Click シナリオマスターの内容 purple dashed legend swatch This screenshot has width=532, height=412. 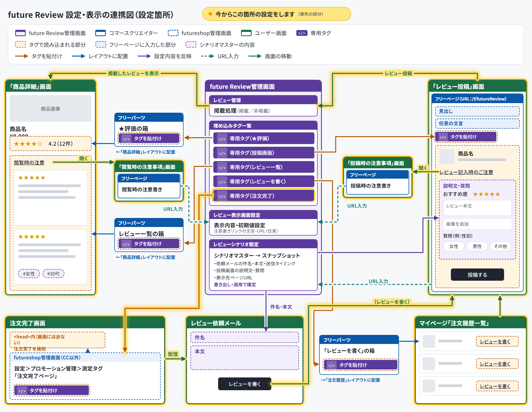pyautogui.click(x=191, y=45)
